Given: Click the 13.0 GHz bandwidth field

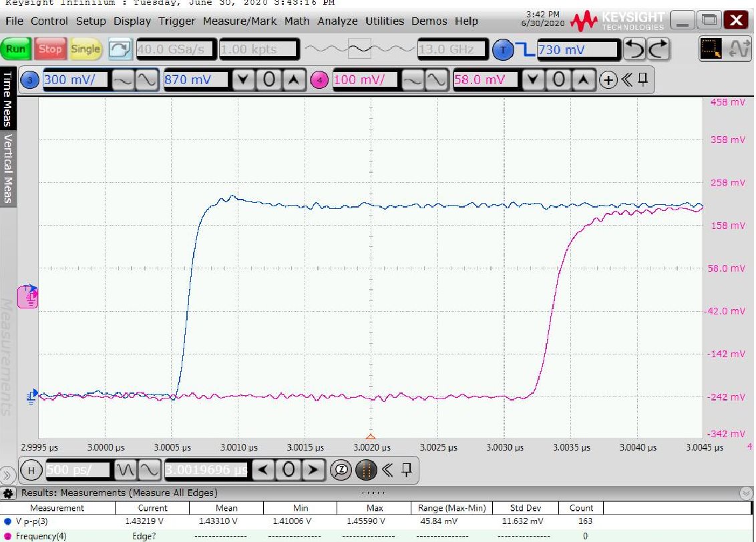Looking at the screenshot, I should (x=452, y=49).
